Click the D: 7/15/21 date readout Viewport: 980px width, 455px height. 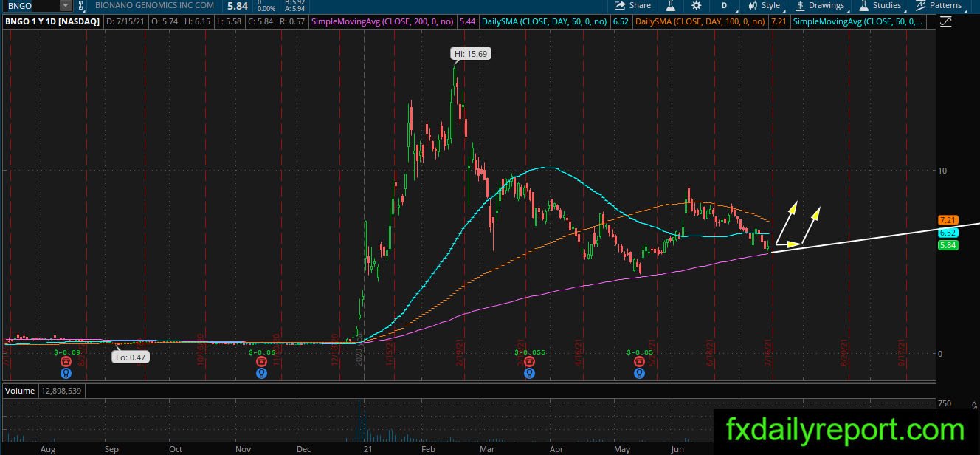[x=128, y=22]
